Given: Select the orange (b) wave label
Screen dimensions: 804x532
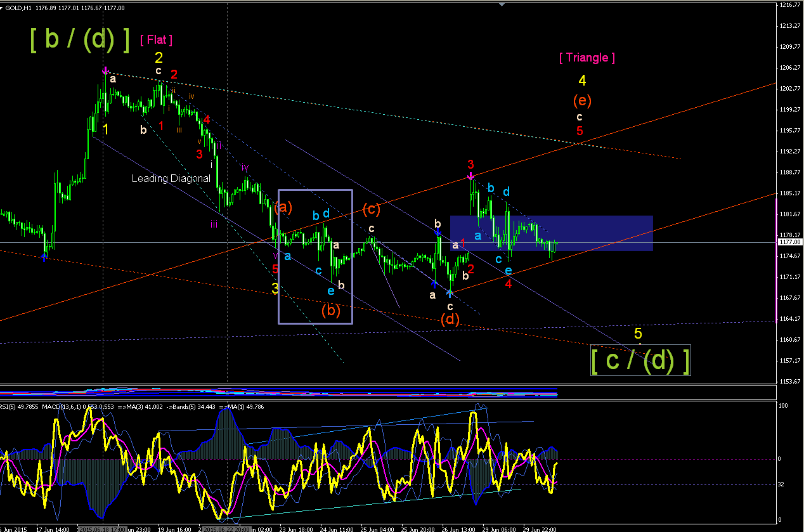Looking at the screenshot, I should tap(330, 311).
